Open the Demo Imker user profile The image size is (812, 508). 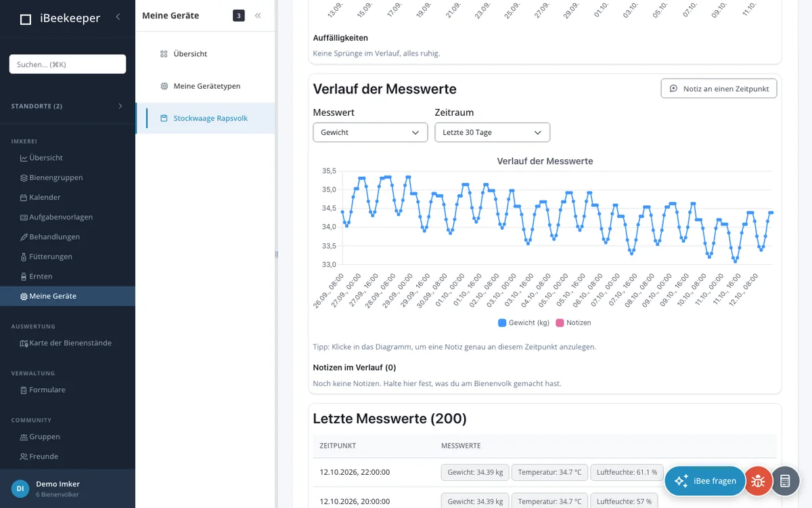(x=68, y=488)
